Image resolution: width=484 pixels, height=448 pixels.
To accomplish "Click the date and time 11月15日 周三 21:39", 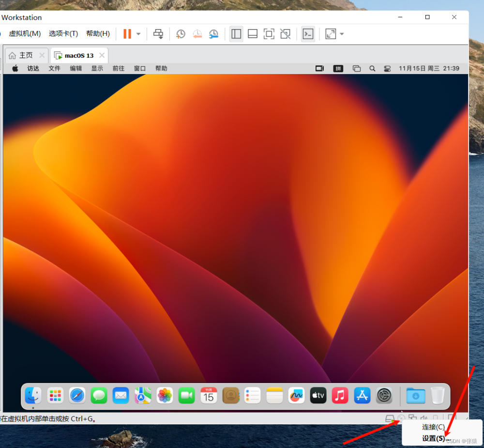I will (x=429, y=68).
